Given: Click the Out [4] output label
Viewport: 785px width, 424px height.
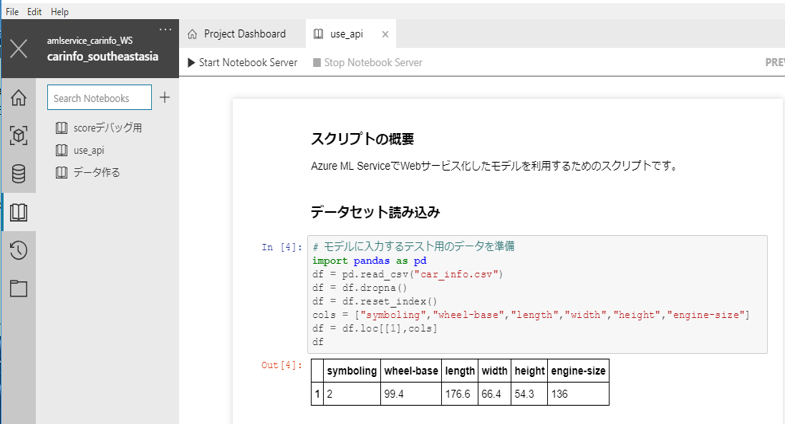Looking at the screenshot, I should pyautogui.click(x=282, y=365).
